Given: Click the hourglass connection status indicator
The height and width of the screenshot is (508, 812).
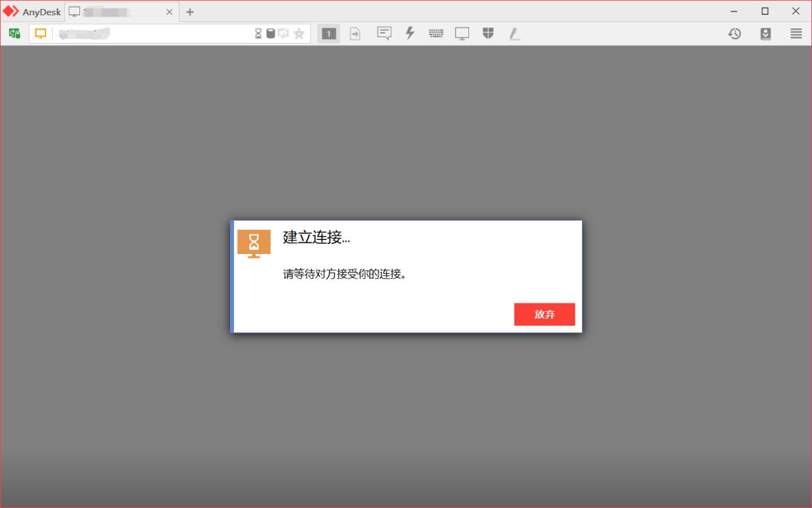Looking at the screenshot, I should pos(258,33).
